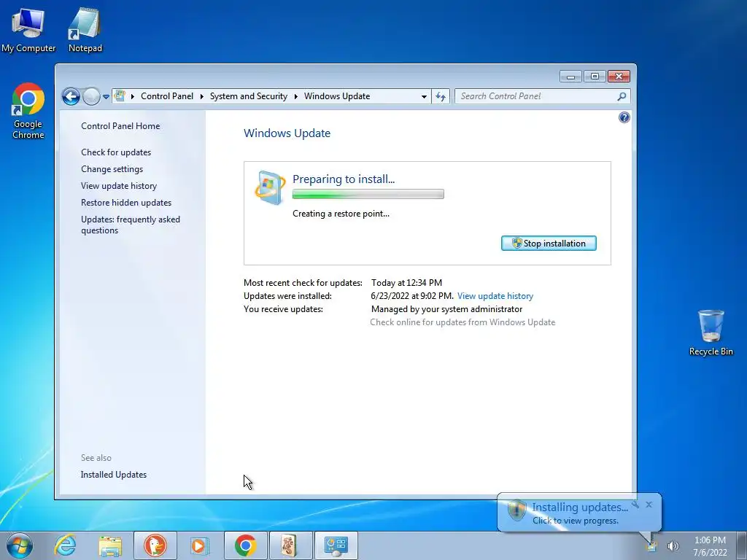Screen dimensions: 747x560
Task: Switch to Google Chrome on taskbar
Action: pyautogui.click(x=245, y=545)
